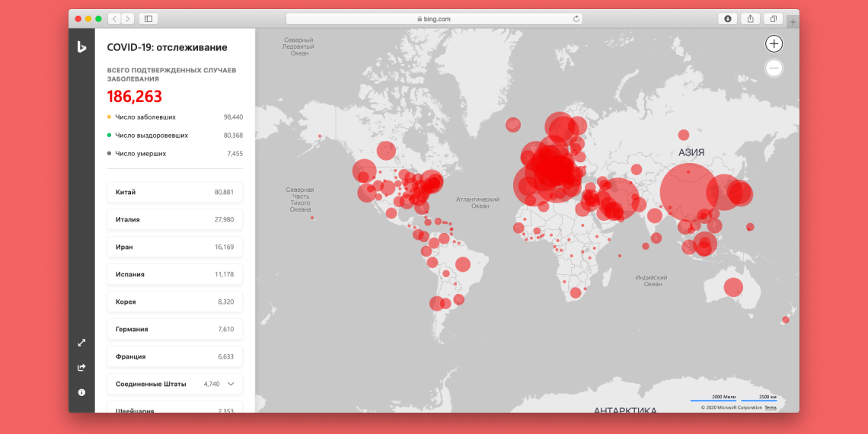868x434 pixels.
Task: Zoom out the map with minus button
Action: 774,69
